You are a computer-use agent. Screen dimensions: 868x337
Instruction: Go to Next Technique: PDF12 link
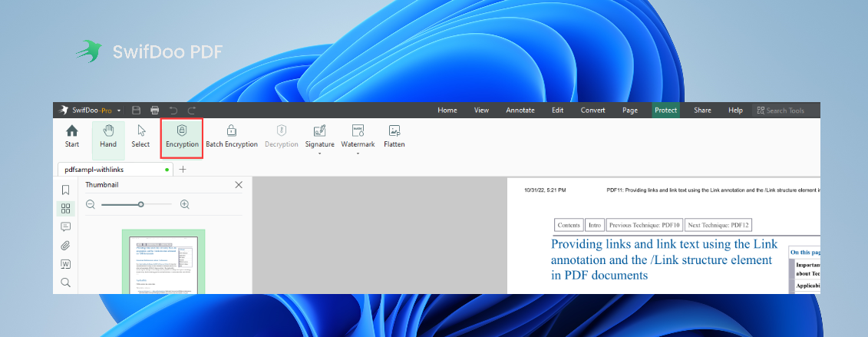click(x=718, y=225)
